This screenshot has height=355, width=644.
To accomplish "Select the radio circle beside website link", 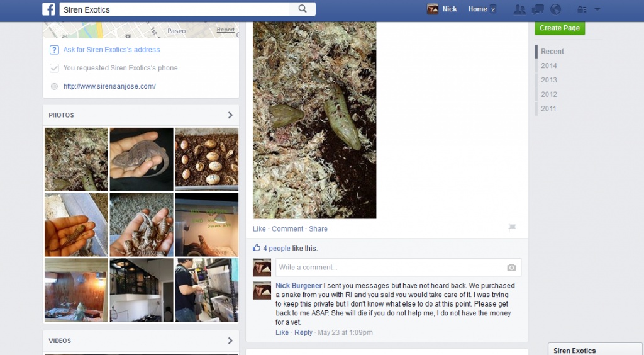I will tap(54, 86).
